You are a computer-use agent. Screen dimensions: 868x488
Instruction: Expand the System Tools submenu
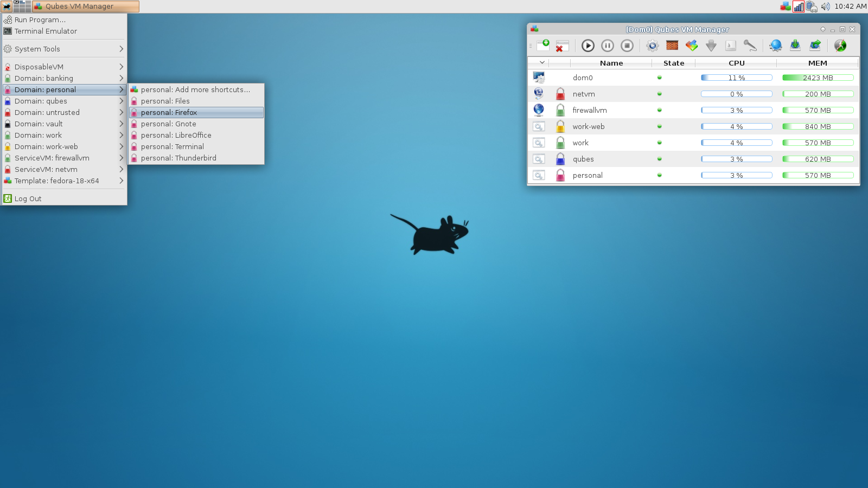[64, 49]
